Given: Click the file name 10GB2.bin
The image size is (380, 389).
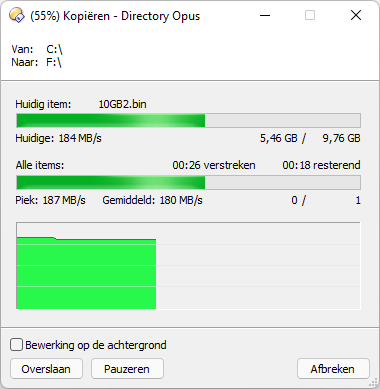Looking at the screenshot, I should click(122, 104).
